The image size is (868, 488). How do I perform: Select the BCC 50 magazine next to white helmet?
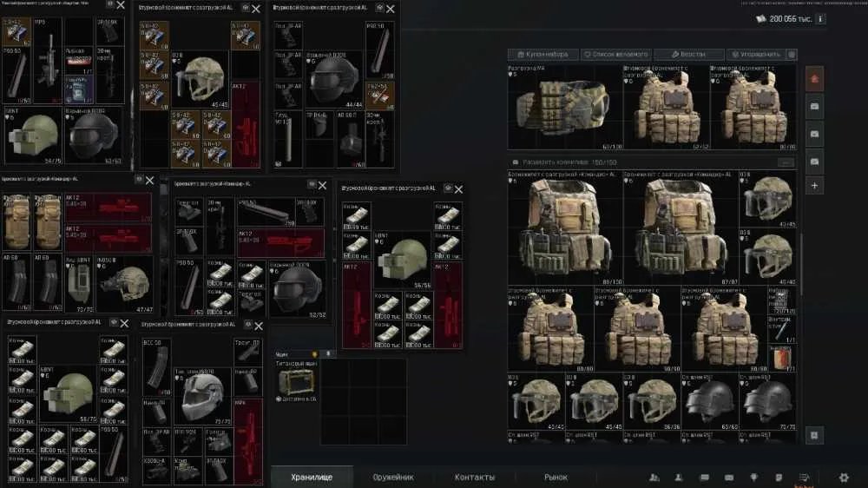(x=156, y=368)
